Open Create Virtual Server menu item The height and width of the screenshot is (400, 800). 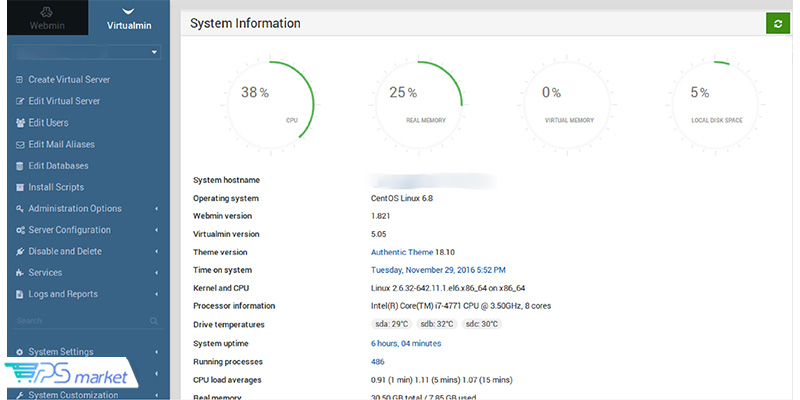click(69, 80)
